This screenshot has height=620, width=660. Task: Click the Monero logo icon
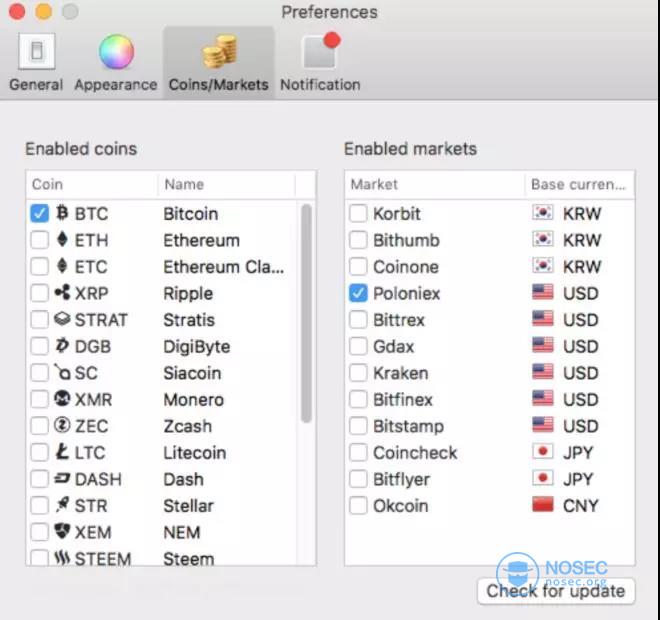(62, 398)
